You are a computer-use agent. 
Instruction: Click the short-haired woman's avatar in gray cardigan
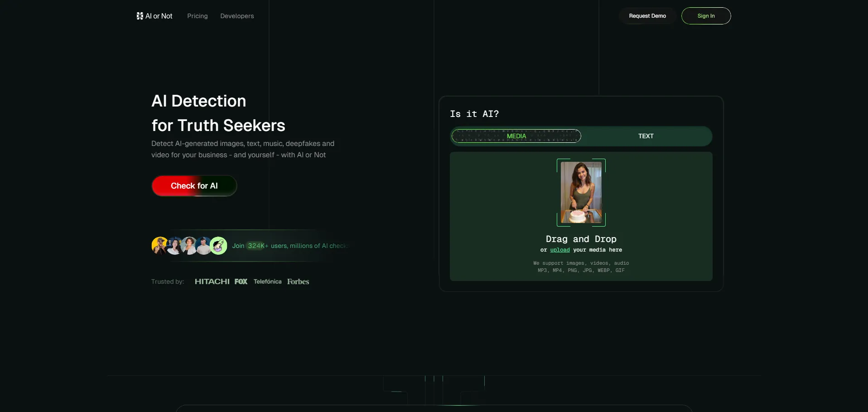click(189, 246)
